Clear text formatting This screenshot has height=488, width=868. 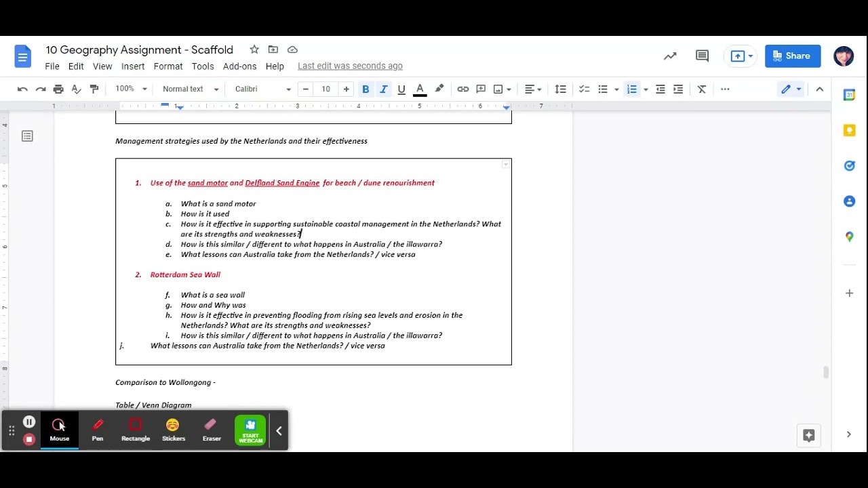702,89
